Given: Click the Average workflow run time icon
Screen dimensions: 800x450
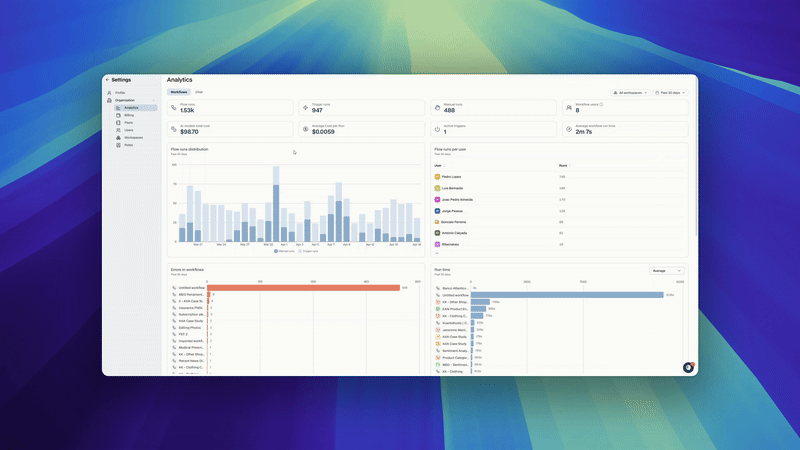Looking at the screenshot, I should pyautogui.click(x=569, y=129).
